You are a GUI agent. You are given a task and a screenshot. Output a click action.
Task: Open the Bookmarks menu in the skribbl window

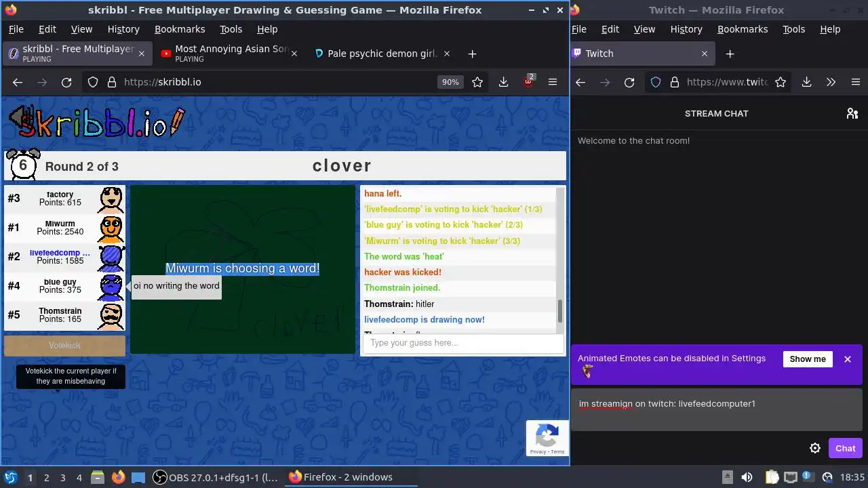pyautogui.click(x=180, y=29)
